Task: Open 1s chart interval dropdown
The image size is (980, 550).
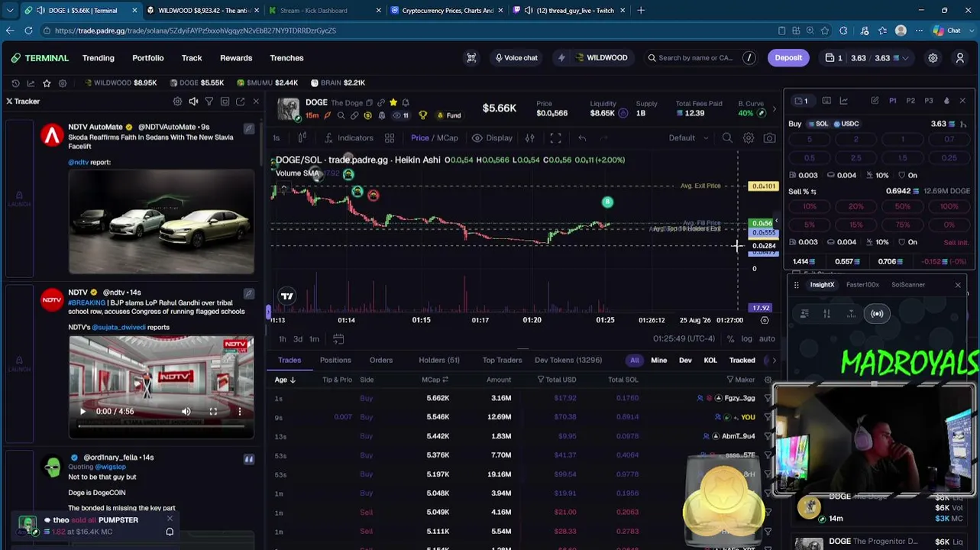Action: click(277, 138)
